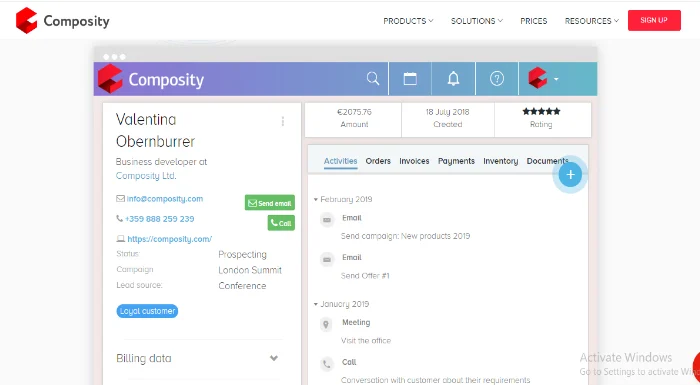Open the SOLUTIONS dropdown menu
This screenshot has height=385, width=700.
point(476,21)
